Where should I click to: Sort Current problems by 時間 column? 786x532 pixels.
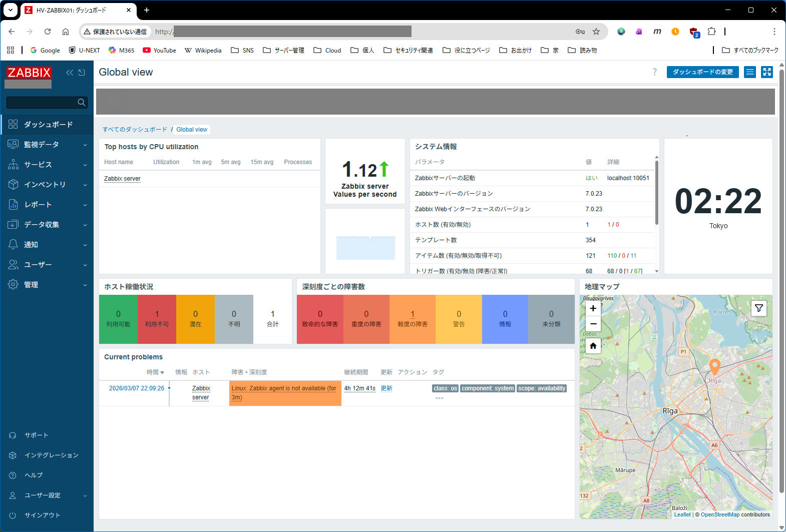pyautogui.click(x=155, y=372)
